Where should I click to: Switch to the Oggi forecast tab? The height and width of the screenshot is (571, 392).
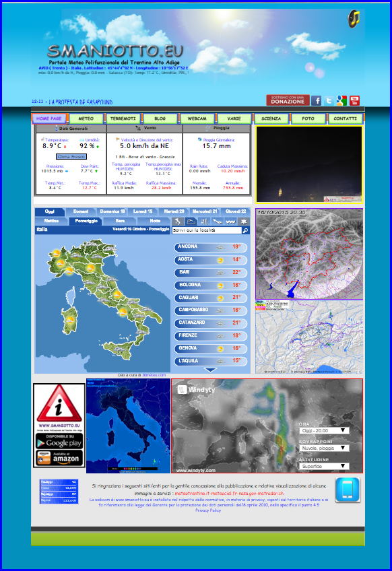pyautogui.click(x=50, y=211)
